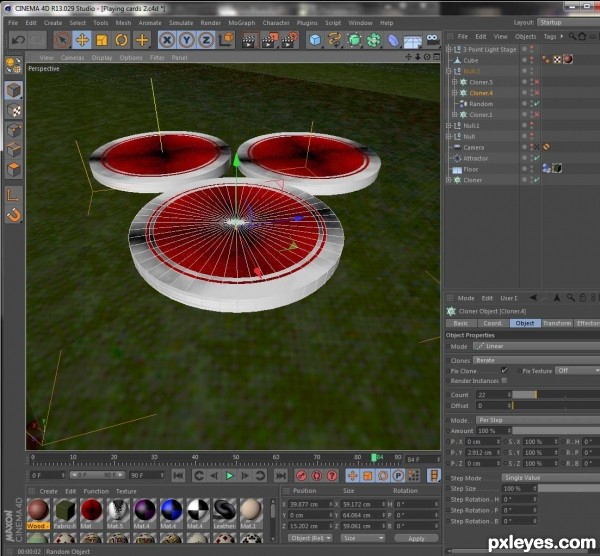Image resolution: width=600 pixels, height=556 pixels.
Task: Click the Undo arrow icon
Action: [18, 40]
